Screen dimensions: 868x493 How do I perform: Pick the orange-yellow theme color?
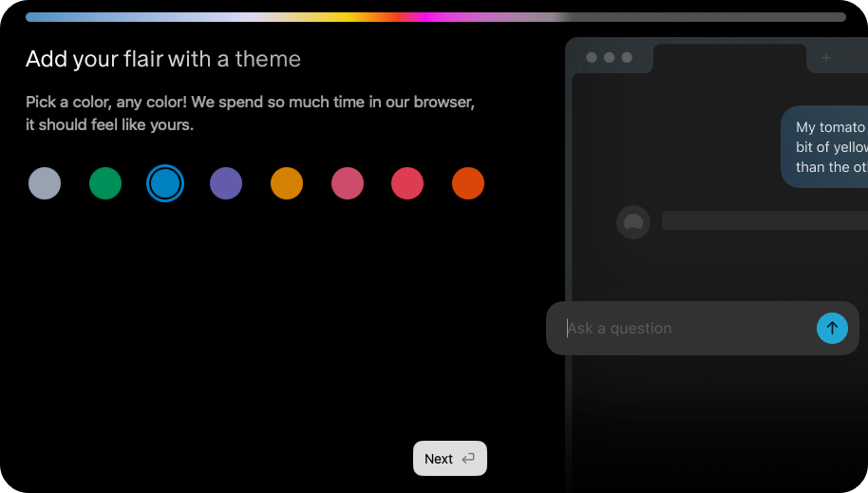pyautogui.click(x=287, y=183)
